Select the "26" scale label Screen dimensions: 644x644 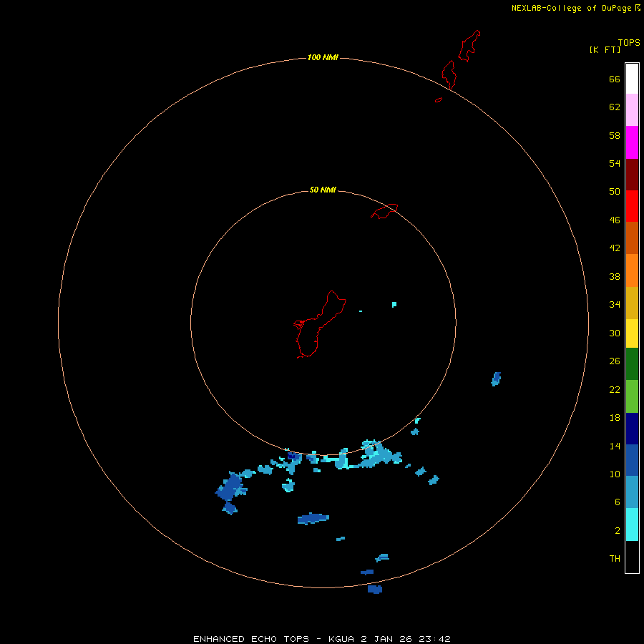tap(615, 361)
